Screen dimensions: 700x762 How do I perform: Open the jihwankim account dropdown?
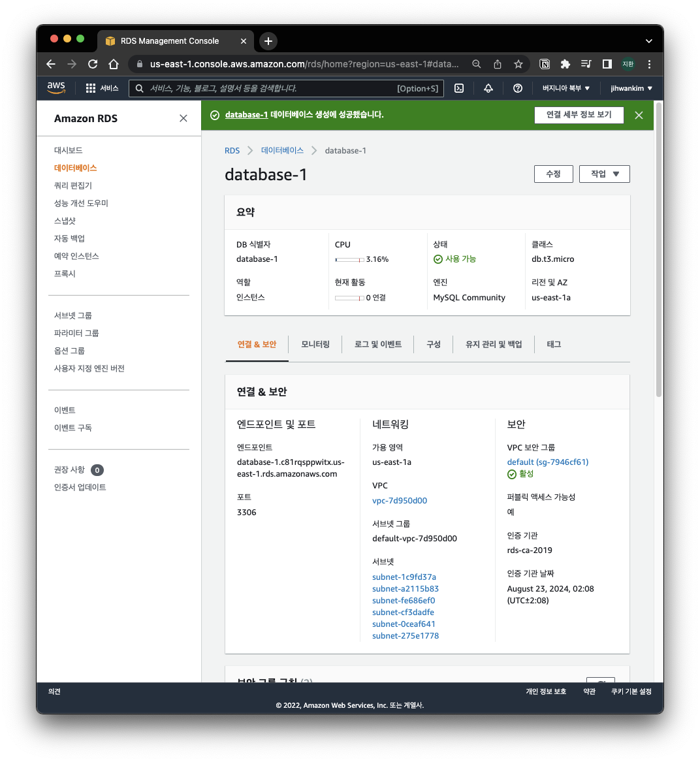pos(631,88)
